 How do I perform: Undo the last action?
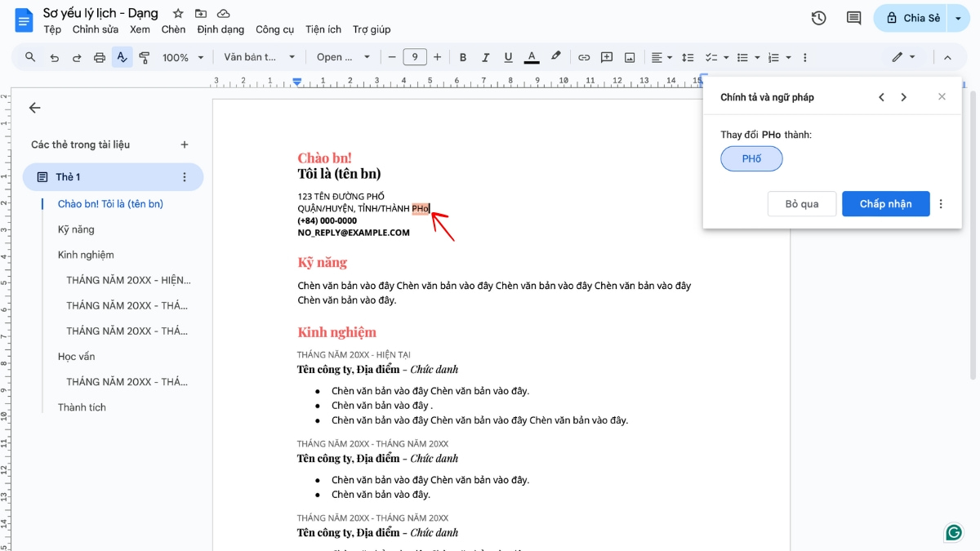[54, 57]
